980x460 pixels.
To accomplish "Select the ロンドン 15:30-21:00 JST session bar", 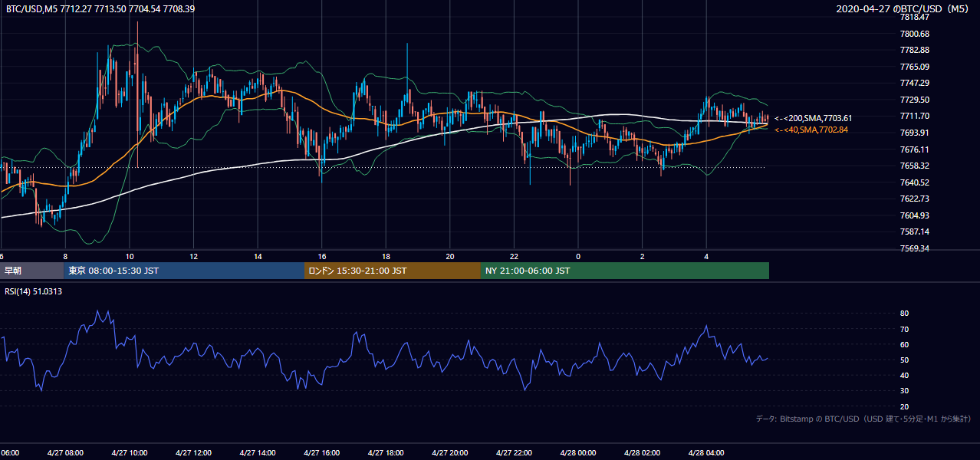I will pyautogui.click(x=393, y=271).
